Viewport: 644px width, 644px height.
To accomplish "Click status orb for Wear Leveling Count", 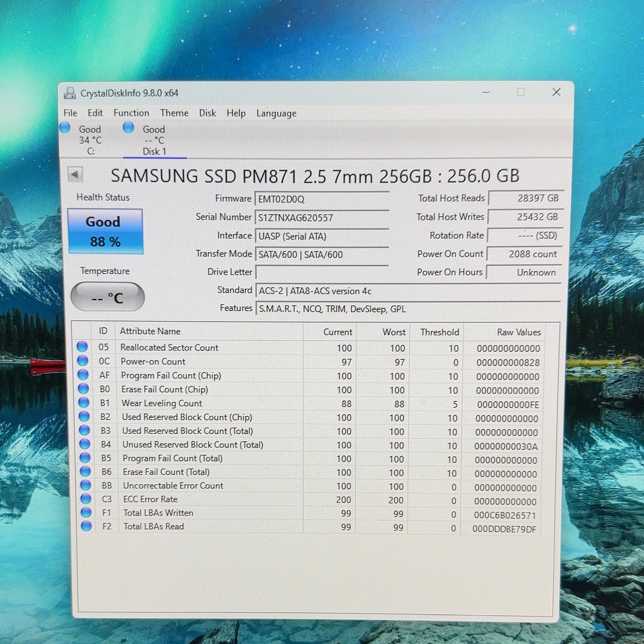I will (x=84, y=402).
